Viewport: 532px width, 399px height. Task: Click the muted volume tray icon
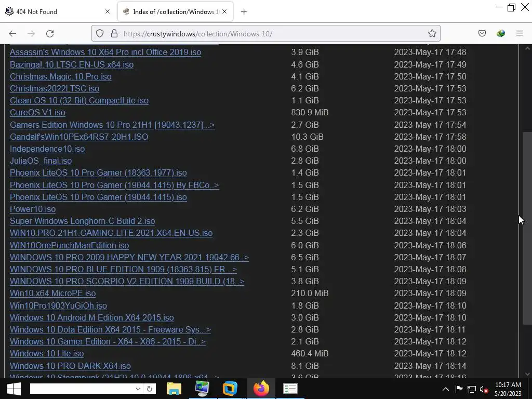(x=484, y=389)
